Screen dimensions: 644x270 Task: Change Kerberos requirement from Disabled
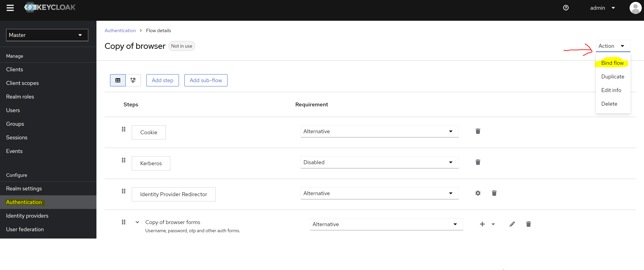tap(379, 162)
